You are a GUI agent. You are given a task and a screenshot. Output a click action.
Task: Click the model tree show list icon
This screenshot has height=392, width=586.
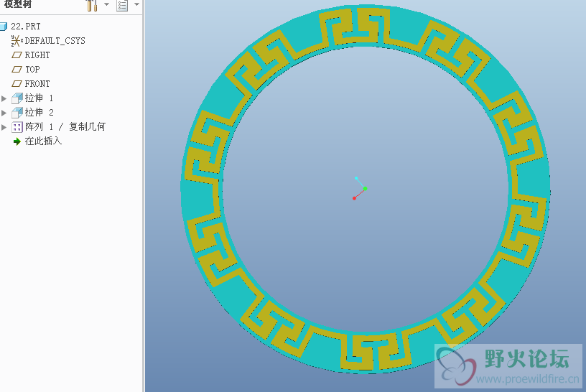pos(122,5)
